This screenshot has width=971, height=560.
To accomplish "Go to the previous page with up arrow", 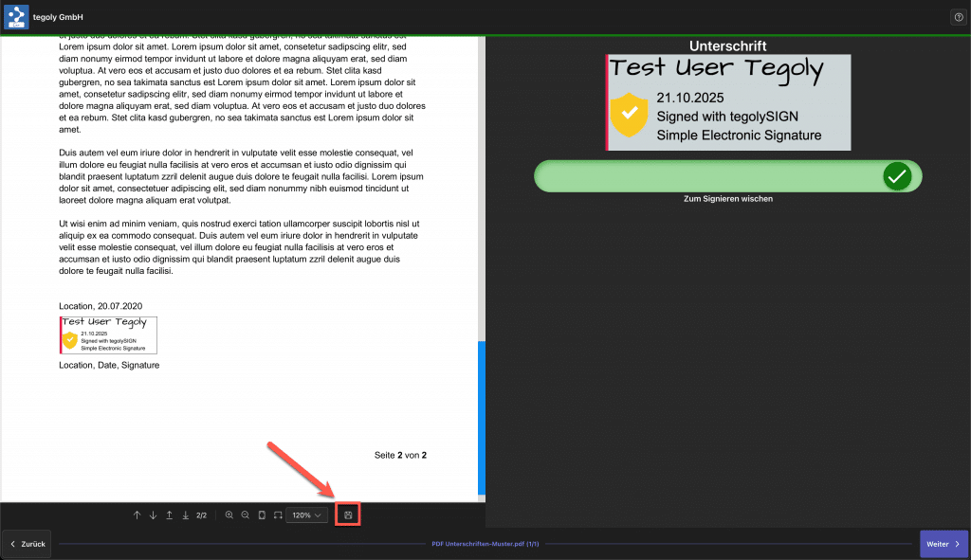I will [137, 515].
